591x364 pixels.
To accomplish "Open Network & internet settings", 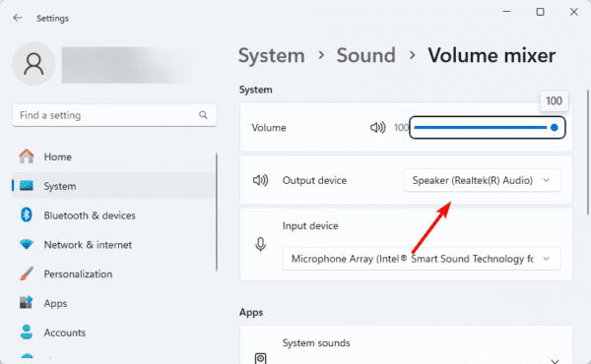I will tap(114, 244).
